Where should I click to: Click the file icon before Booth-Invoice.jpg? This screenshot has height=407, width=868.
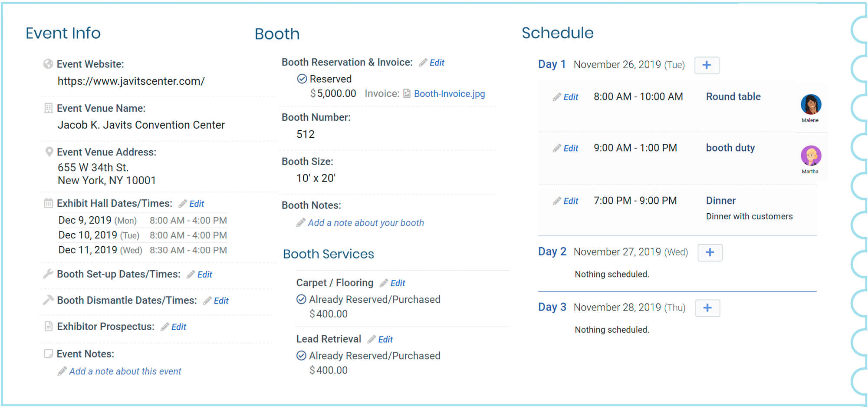pyautogui.click(x=406, y=93)
